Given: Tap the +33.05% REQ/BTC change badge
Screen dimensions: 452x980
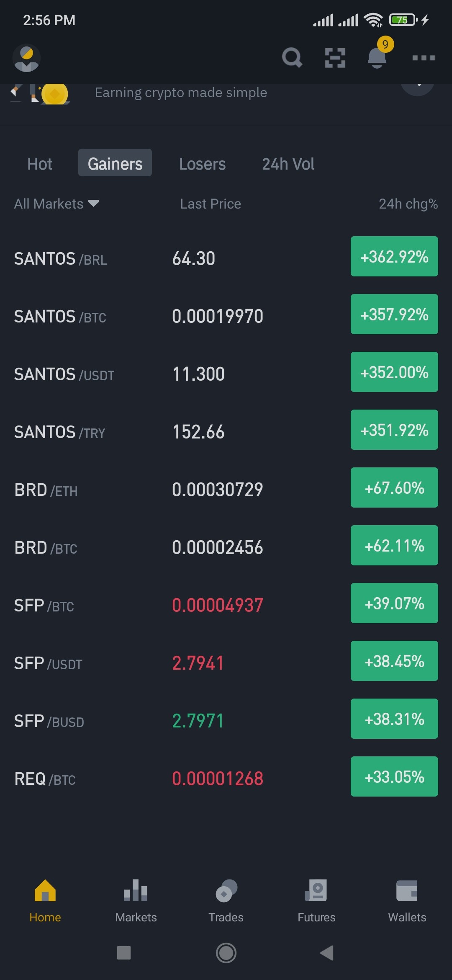Looking at the screenshot, I should point(394,776).
